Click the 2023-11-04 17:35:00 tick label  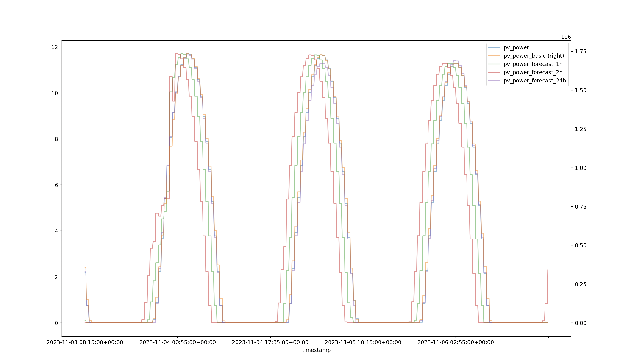click(x=270, y=343)
